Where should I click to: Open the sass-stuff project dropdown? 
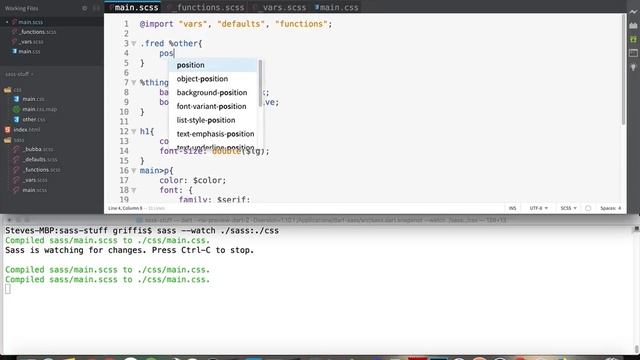click(x=19, y=74)
